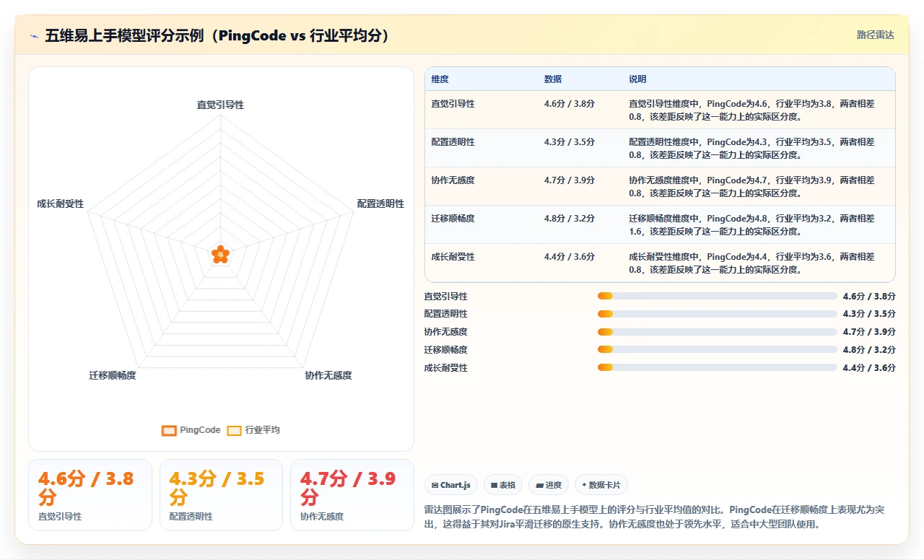Click table value 4.7分 / 3.9分

570,180
